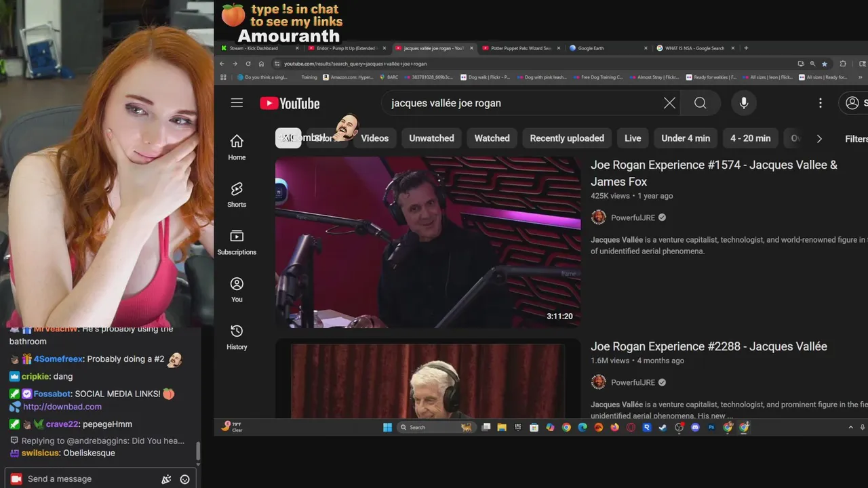Open PowerfulJRE channel name under #1574

pos(633,218)
